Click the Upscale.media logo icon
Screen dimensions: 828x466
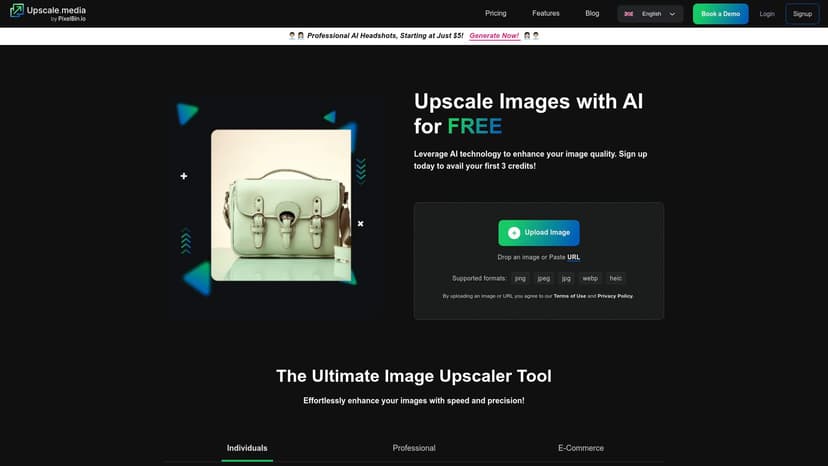click(x=17, y=11)
